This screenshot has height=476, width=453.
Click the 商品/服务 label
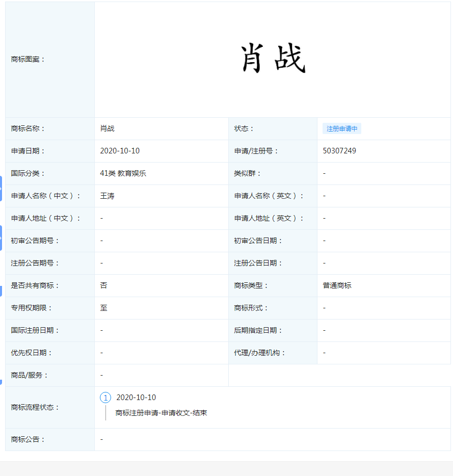[x=30, y=375]
